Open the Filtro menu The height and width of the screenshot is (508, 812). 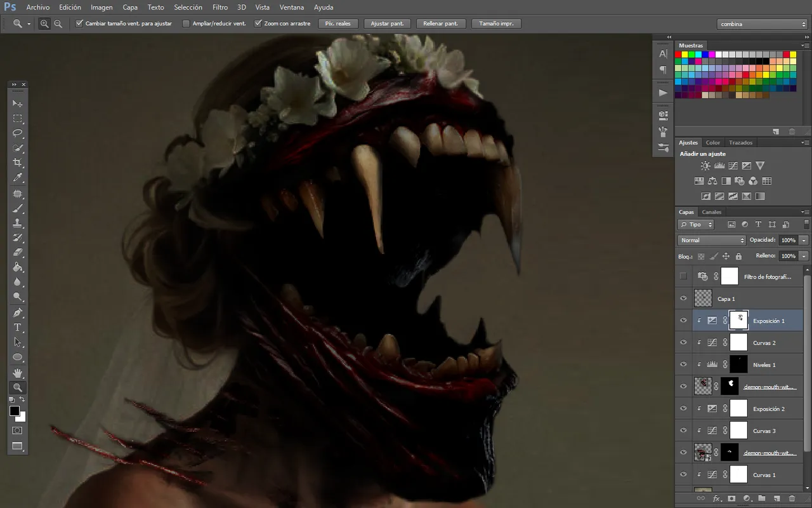(x=220, y=8)
